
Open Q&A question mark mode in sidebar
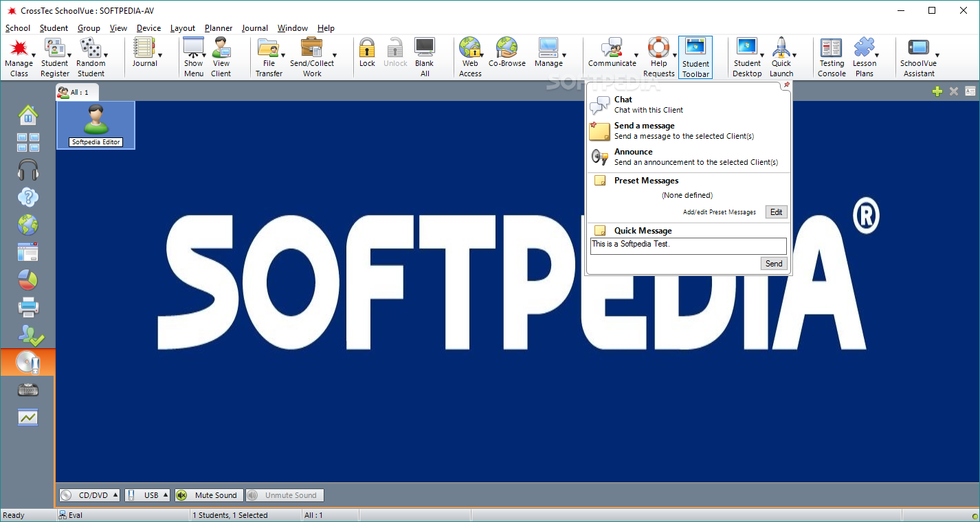(28, 197)
